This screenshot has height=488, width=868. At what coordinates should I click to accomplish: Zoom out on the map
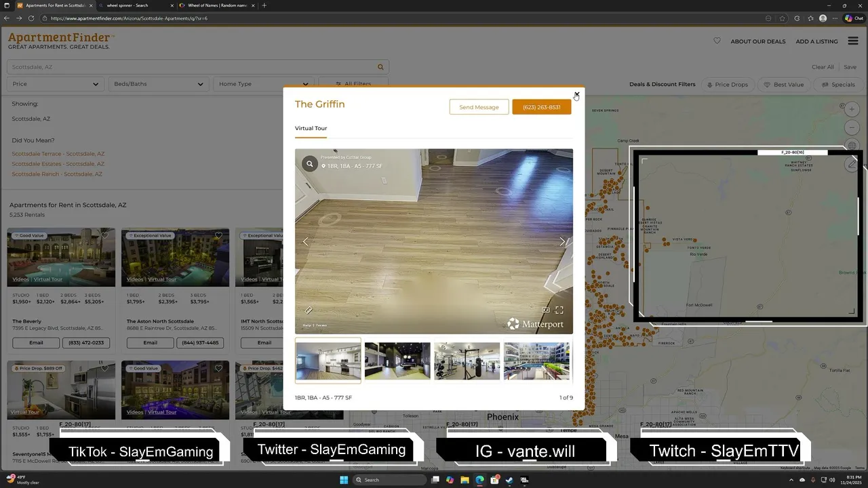[852, 127]
